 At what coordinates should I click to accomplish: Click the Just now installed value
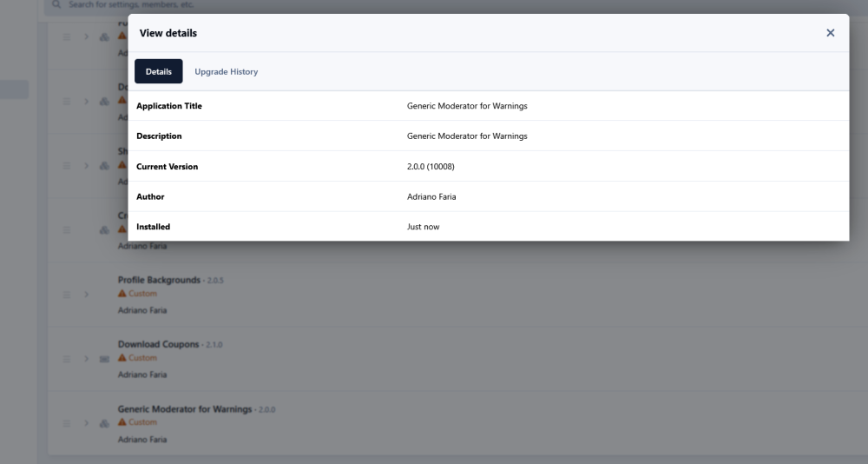coord(423,227)
